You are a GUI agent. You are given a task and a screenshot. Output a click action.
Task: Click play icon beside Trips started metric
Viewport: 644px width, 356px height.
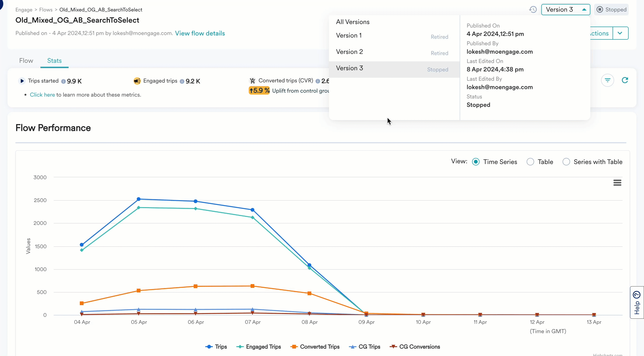coord(22,81)
